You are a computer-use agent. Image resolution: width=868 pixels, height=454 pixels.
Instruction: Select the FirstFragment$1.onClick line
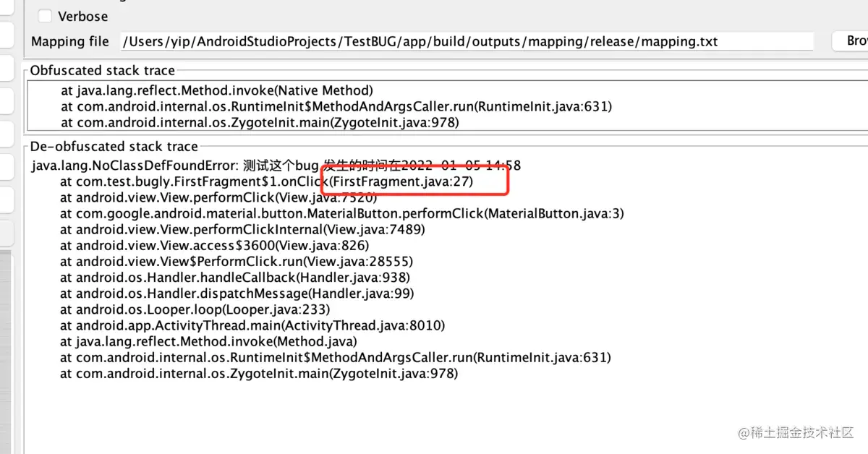266,181
